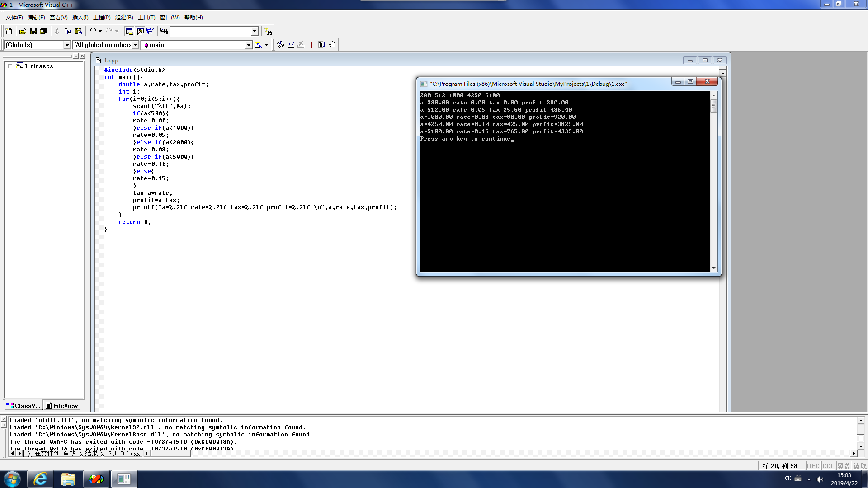Viewport: 868px width, 488px height.
Task: Click the Find search combo field
Action: (x=210, y=31)
